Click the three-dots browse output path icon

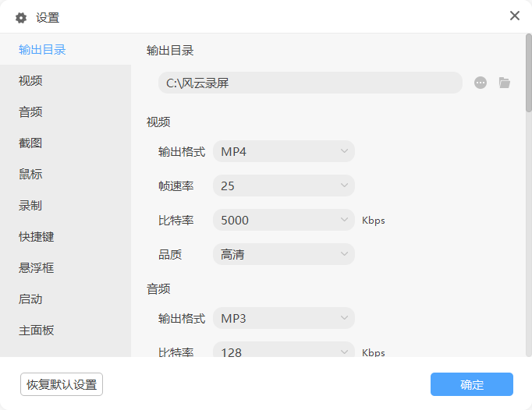point(481,83)
